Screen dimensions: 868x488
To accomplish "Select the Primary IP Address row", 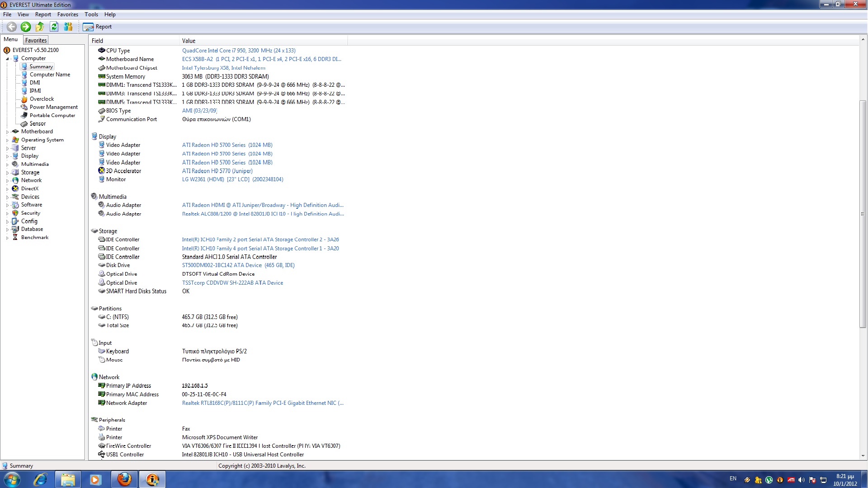I will tap(218, 386).
